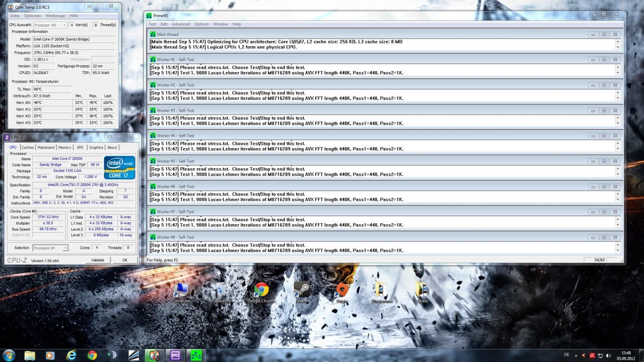This screenshot has width=644, height=362.
Task: Click the Core Speed value 3791.52 MHz
Action: (48, 217)
